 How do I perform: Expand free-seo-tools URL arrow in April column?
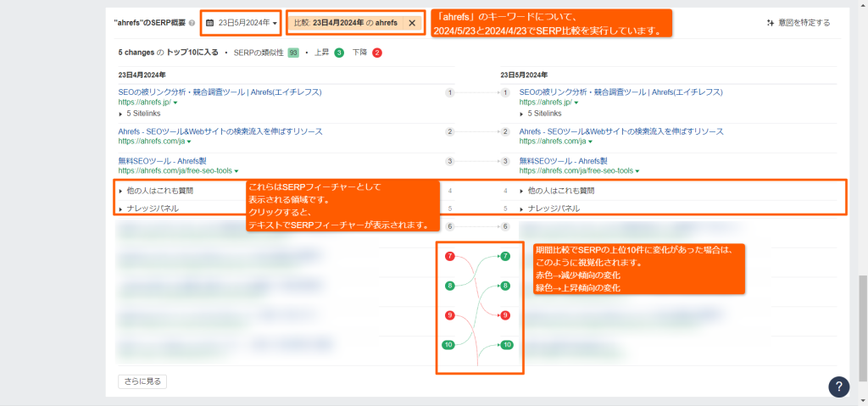click(x=237, y=172)
